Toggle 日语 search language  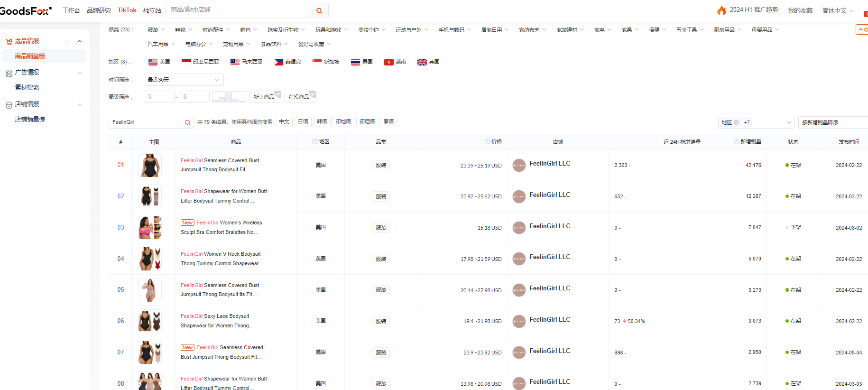303,122
